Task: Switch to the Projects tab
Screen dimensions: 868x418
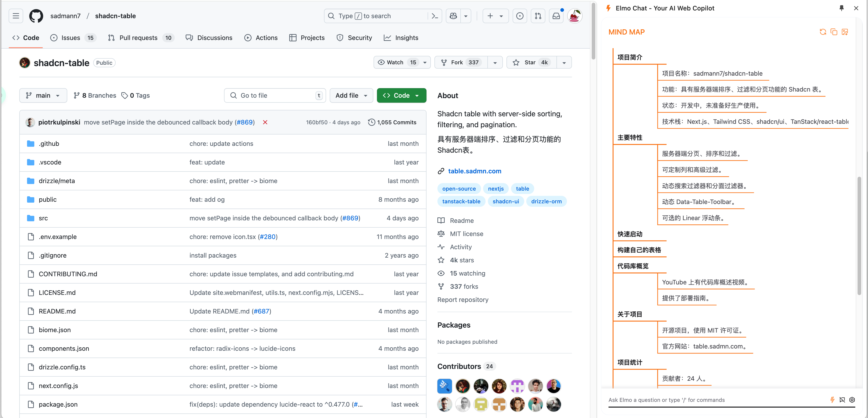Action: [307, 38]
